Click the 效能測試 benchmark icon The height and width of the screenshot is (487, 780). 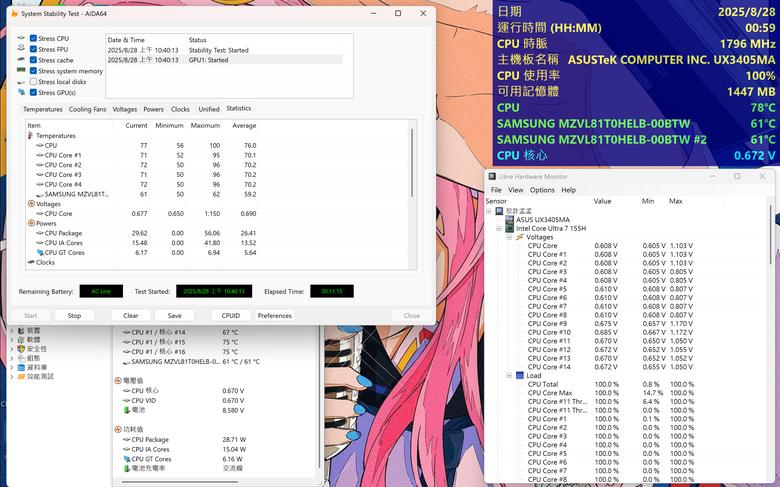[21, 377]
